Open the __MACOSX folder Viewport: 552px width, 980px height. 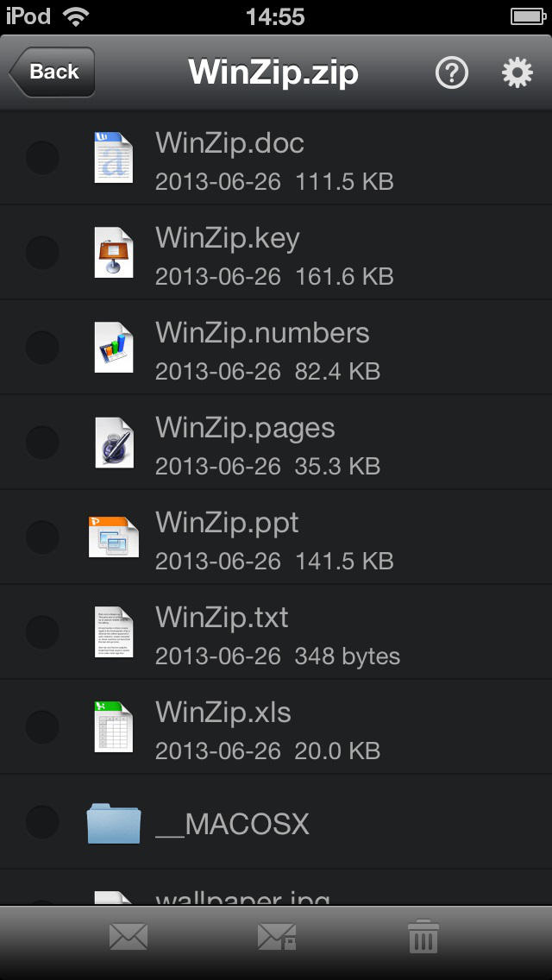click(276, 822)
